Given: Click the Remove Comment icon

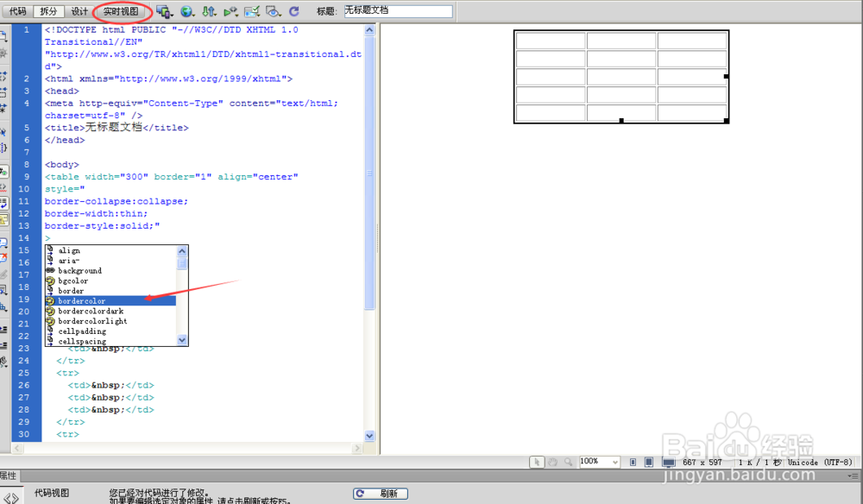Looking at the screenshot, I should click(3, 257).
